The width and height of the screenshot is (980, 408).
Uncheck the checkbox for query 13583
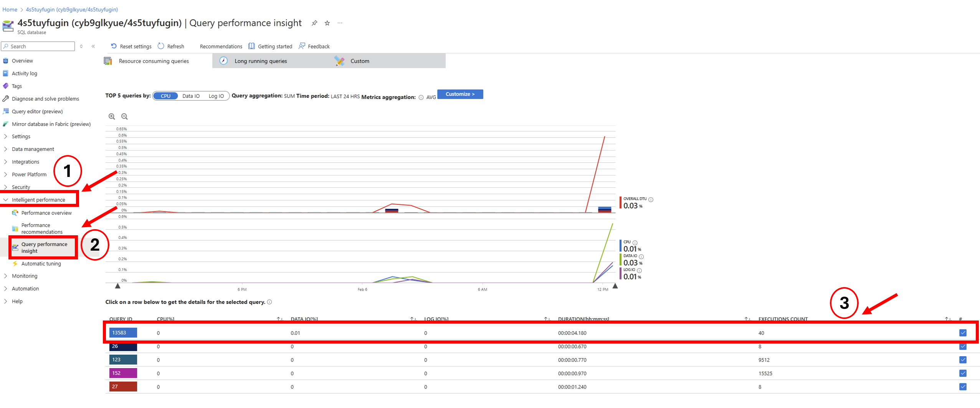click(962, 333)
